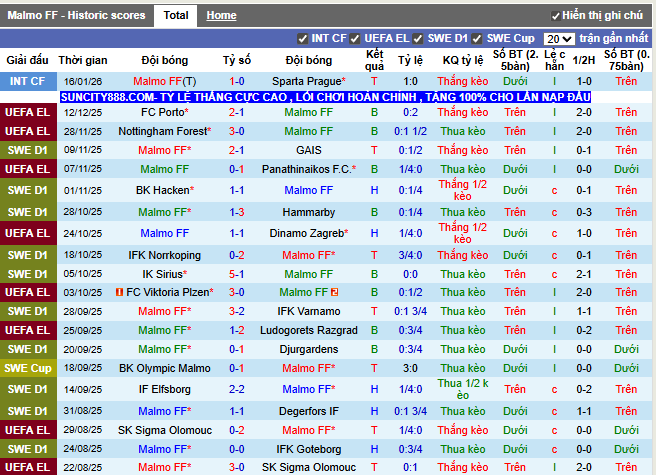Click the Kết quả column header

[x=374, y=60]
